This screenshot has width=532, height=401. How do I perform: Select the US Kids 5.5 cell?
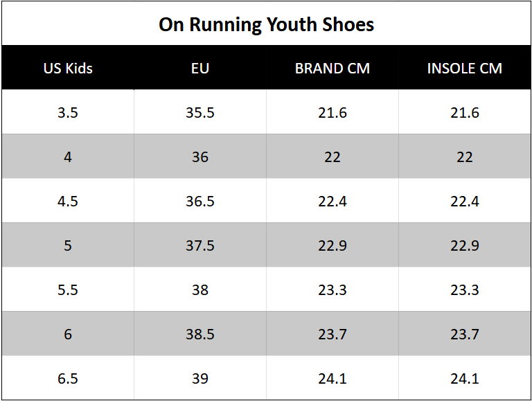point(68,290)
